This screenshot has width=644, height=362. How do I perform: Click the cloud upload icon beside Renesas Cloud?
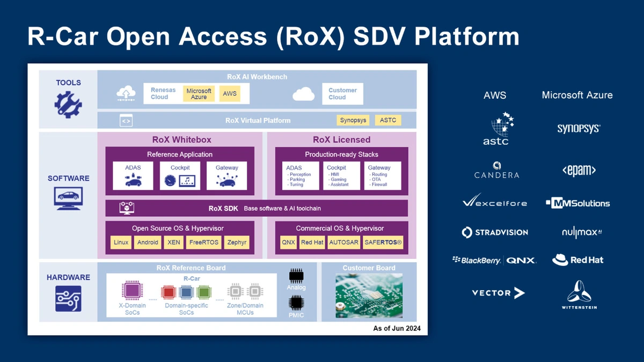click(126, 94)
